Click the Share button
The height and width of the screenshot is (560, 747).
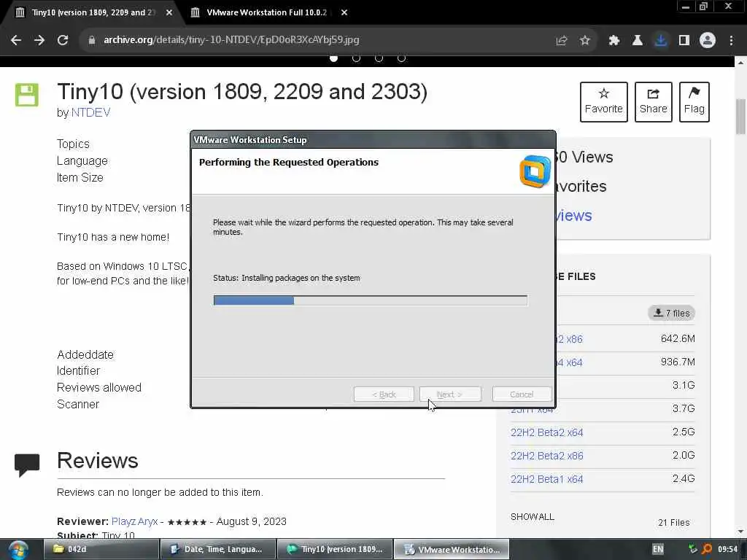coord(653,102)
